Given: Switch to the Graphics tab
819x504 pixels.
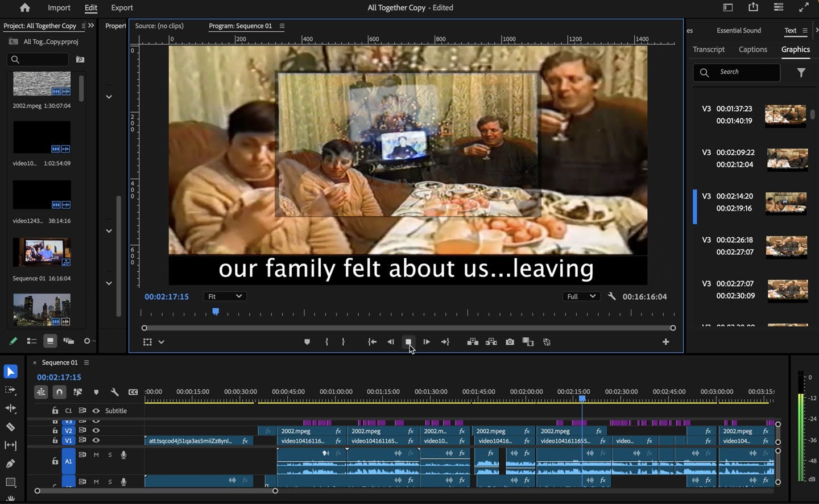Looking at the screenshot, I should click(x=795, y=49).
